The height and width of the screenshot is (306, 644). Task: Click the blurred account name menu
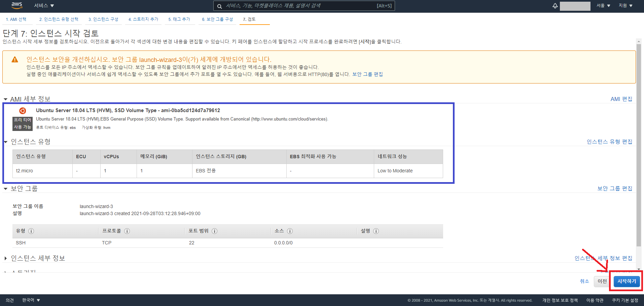(x=575, y=6)
